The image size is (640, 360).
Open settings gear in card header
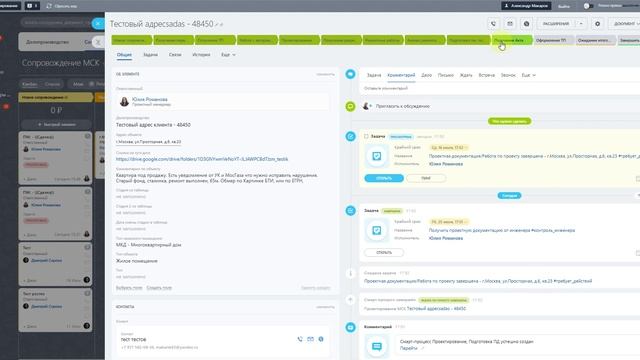click(x=598, y=24)
